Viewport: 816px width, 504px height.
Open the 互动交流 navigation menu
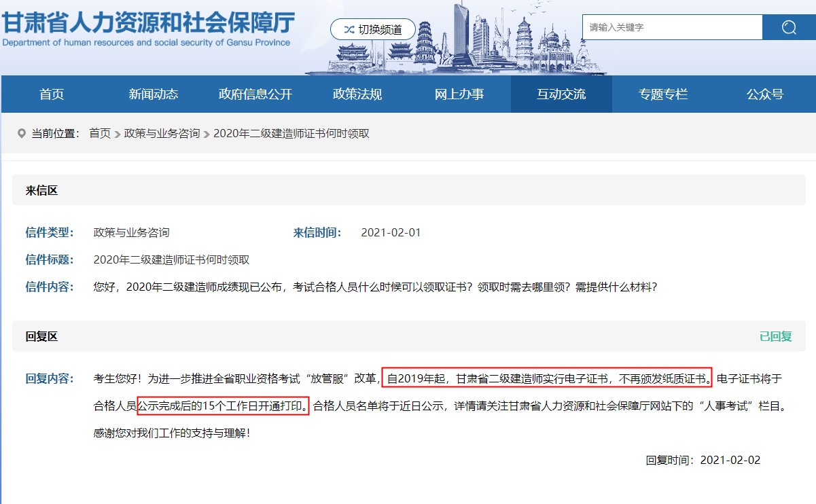coord(561,94)
